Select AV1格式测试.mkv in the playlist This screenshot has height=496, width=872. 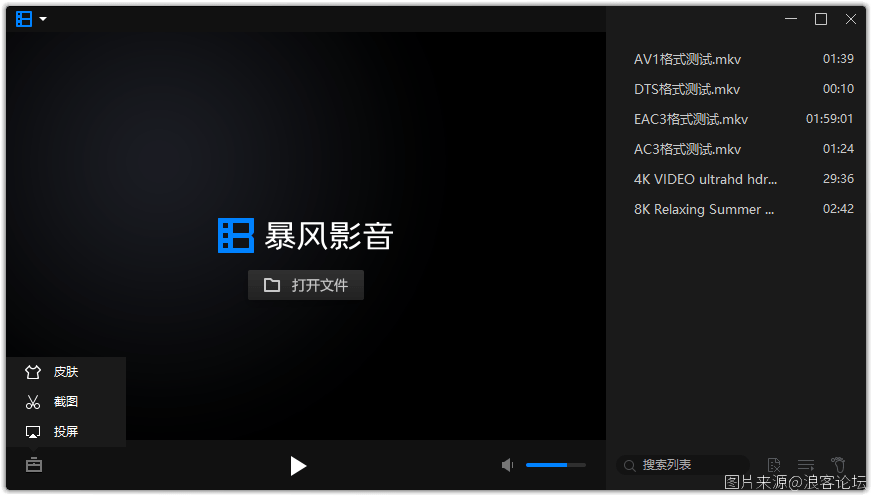(743, 59)
